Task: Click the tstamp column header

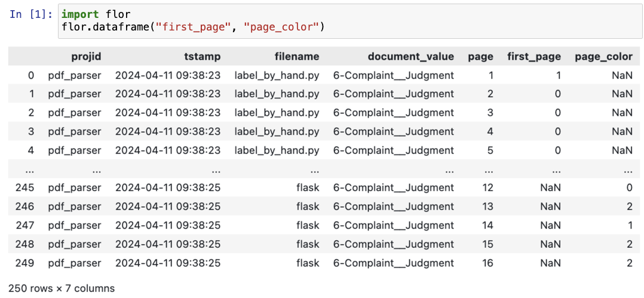Action: point(203,57)
